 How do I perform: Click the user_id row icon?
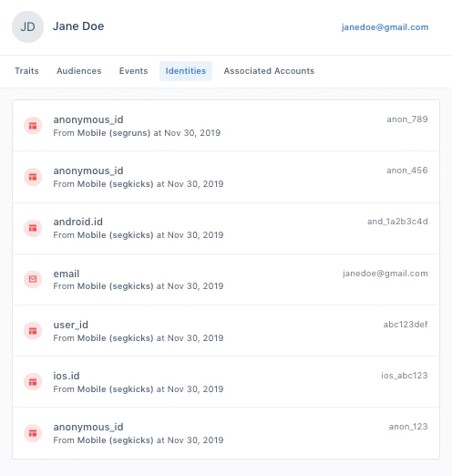tap(33, 331)
